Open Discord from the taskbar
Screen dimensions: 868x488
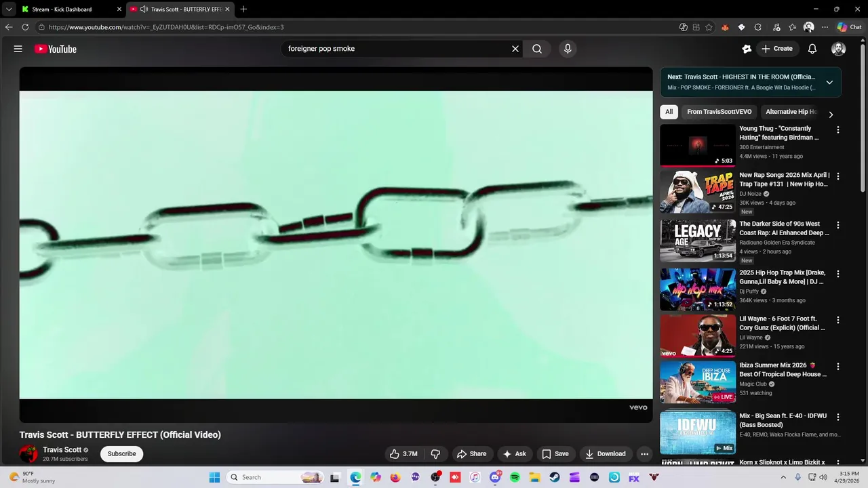point(495,477)
